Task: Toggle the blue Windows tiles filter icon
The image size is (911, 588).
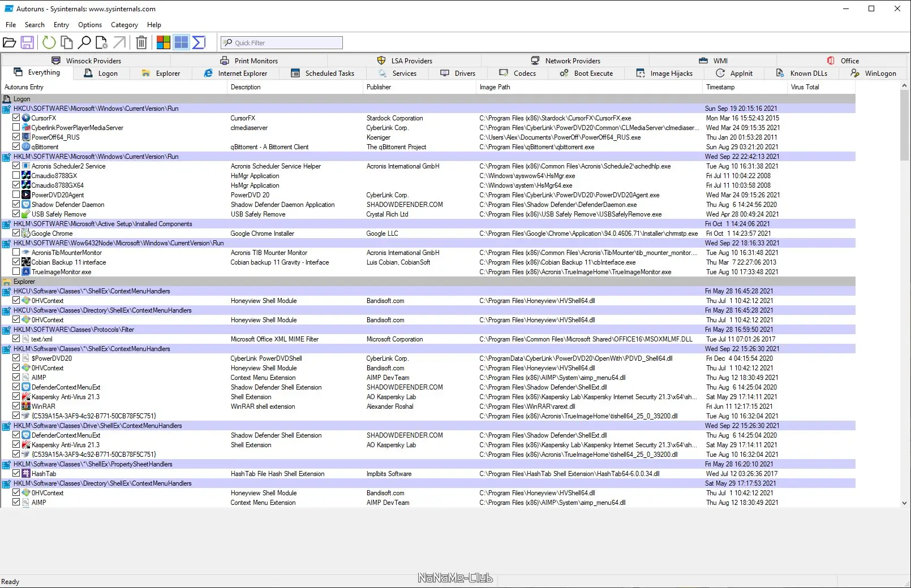Action: (181, 42)
